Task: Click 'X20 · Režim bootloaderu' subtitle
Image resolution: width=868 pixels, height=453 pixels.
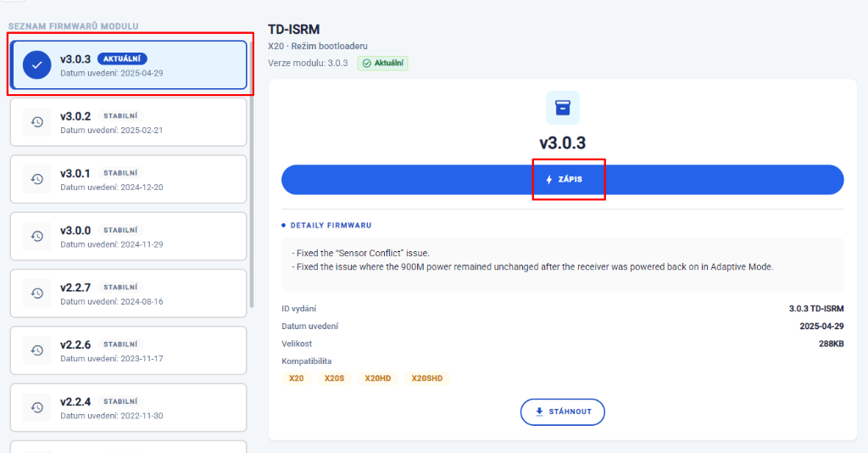Action: [318, 46]
